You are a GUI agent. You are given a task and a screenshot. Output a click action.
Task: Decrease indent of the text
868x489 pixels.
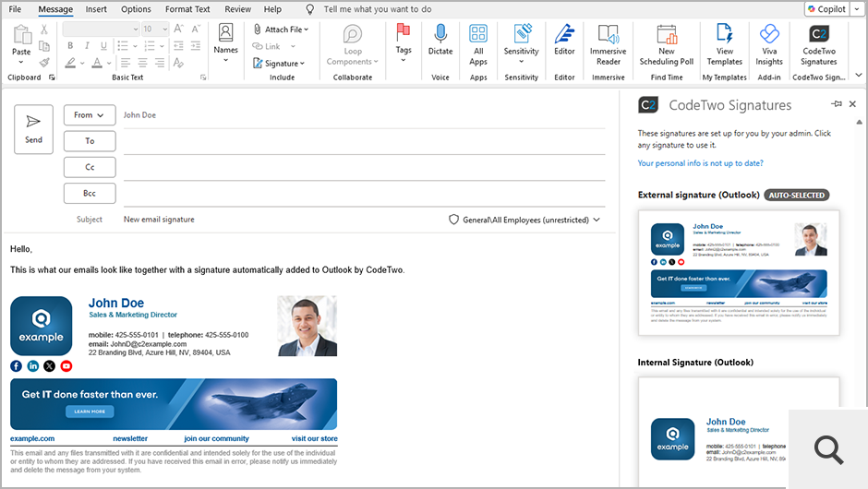click(x=179, y=46)
